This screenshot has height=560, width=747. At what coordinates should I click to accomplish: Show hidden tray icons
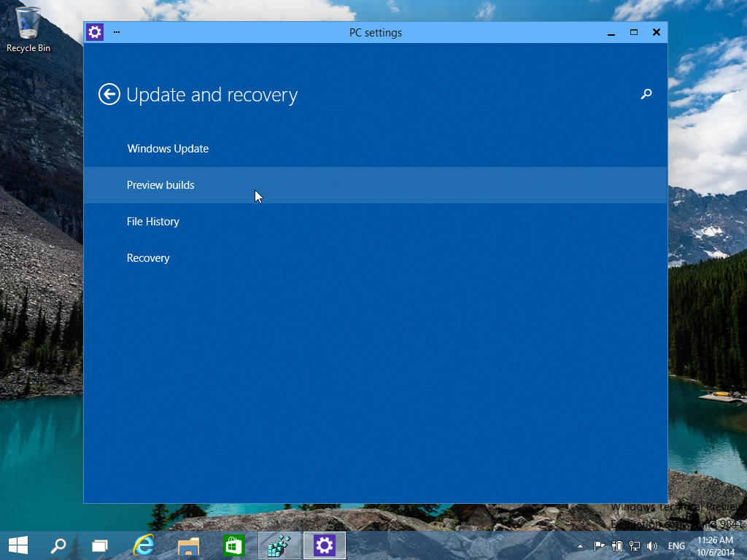pyautogui.click(x=580, y=546)
